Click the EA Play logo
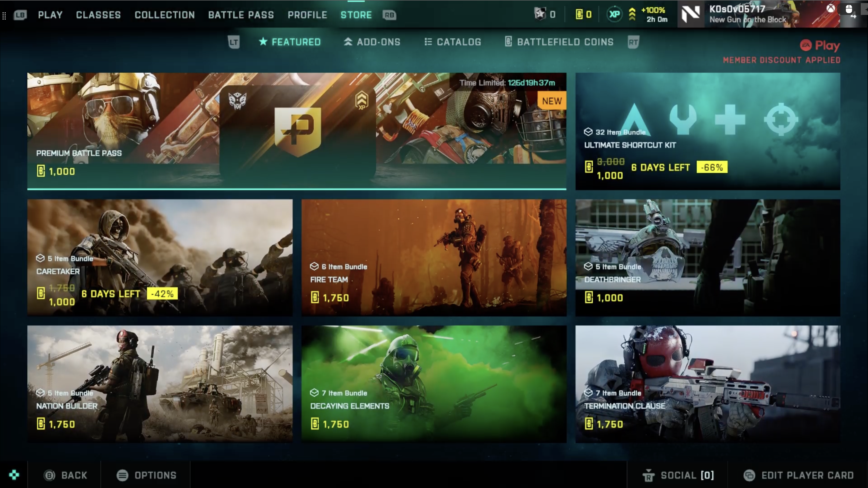Screen dimensions: 868x488 (x=819, y=46)
